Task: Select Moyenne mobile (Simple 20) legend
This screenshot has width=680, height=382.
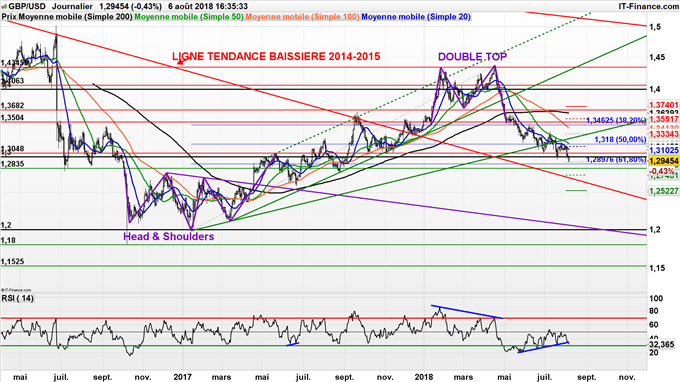Action: pyautogui.click(x=416, y=16)
